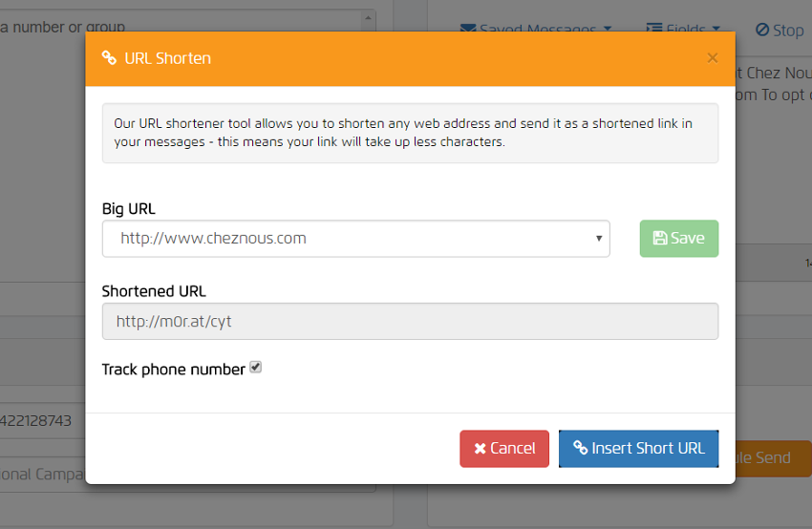Click the X icon on the Cancel button
The width and height of the screenshot is (812, 529).
coord(480,449)
